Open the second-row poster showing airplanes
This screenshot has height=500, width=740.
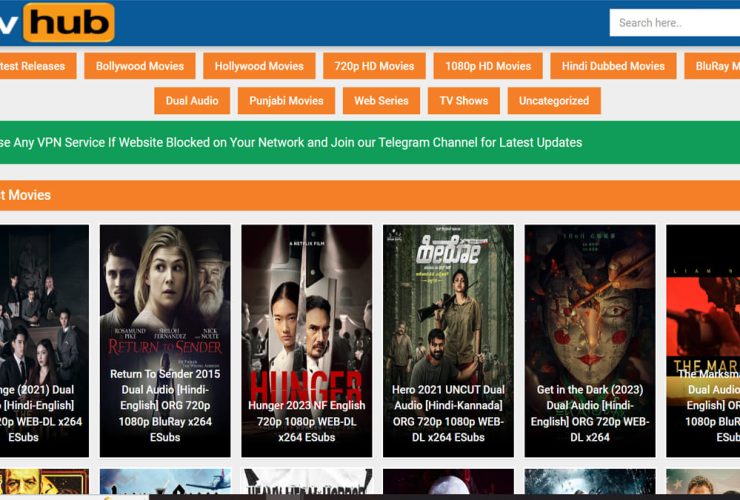click(165, 482)
